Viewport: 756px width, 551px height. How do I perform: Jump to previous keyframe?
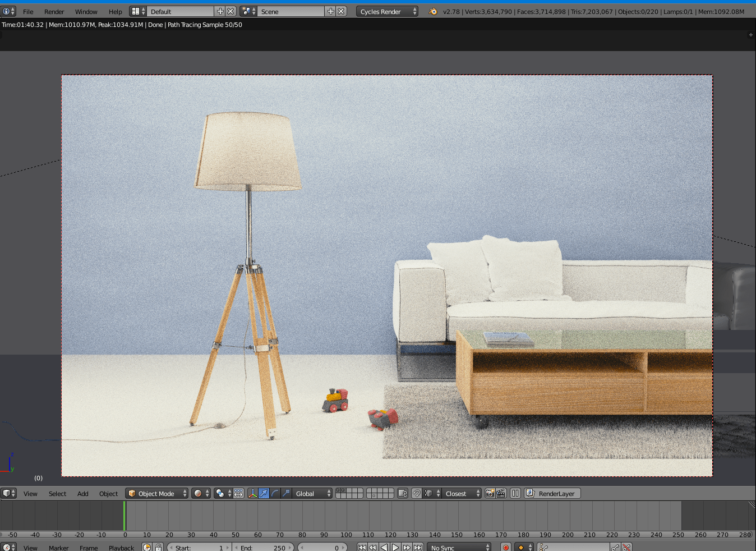[x=373, y=548]
